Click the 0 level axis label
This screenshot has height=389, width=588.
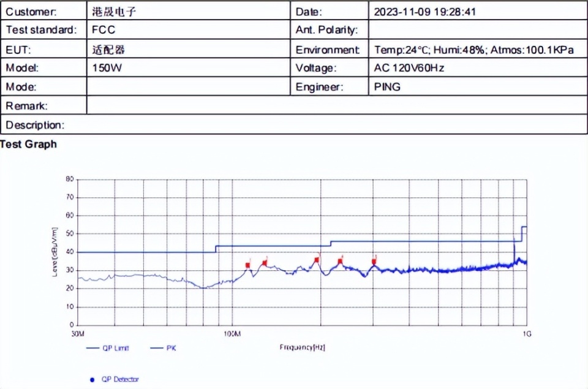[x=72, y=325]
